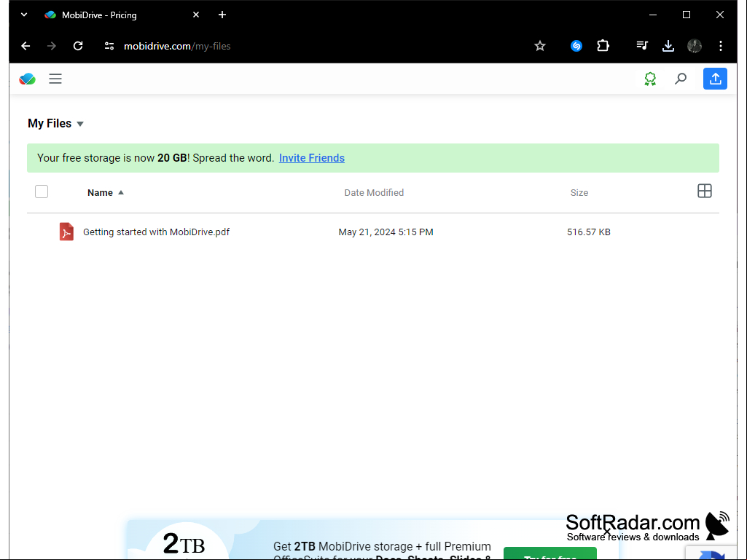Sort files by Date Modified column

click(x=374, y=192)
